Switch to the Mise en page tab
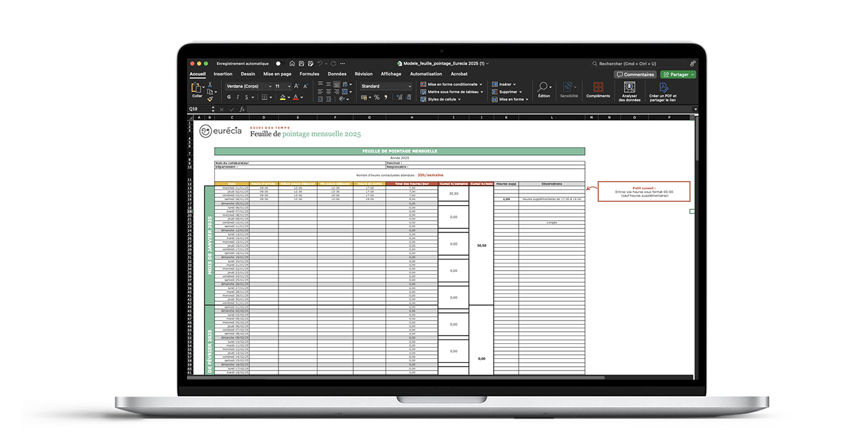Screen dimensions: 868x442 277,74
